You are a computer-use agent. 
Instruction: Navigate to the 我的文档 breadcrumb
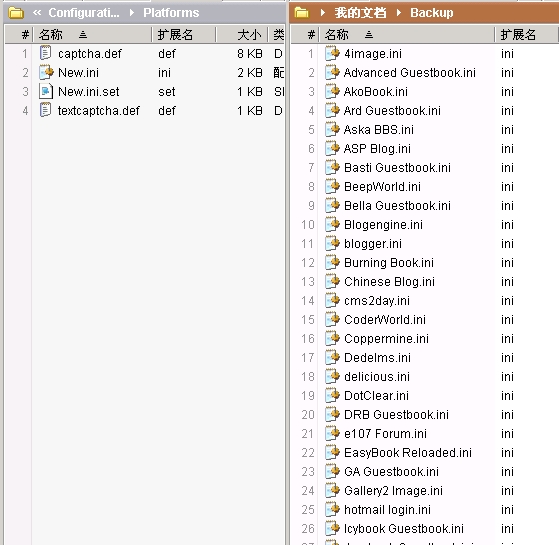(360, 13)
